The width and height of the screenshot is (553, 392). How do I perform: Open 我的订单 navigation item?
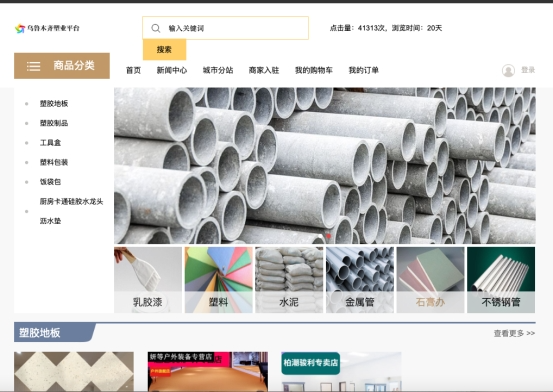(x=364, y=70)
